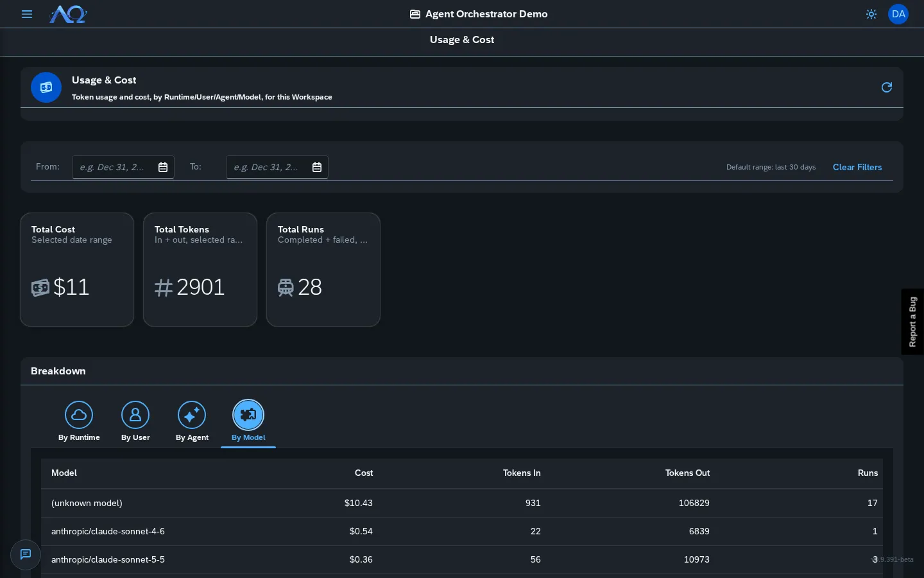This screenshot has height=578, width=924.
Task: Click the Total Runs card
Action: (323, 270)
